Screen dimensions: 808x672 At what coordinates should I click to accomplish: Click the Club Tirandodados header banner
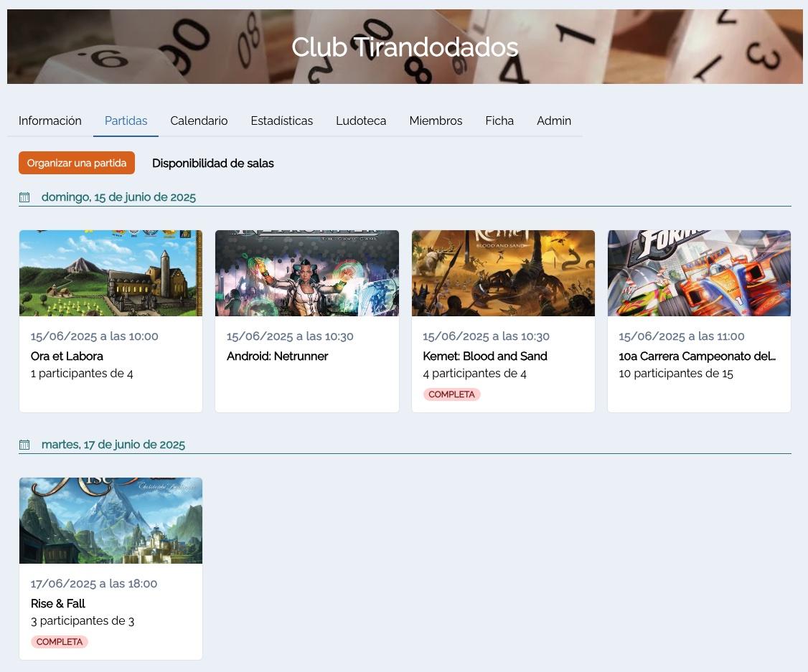point(405,47)
